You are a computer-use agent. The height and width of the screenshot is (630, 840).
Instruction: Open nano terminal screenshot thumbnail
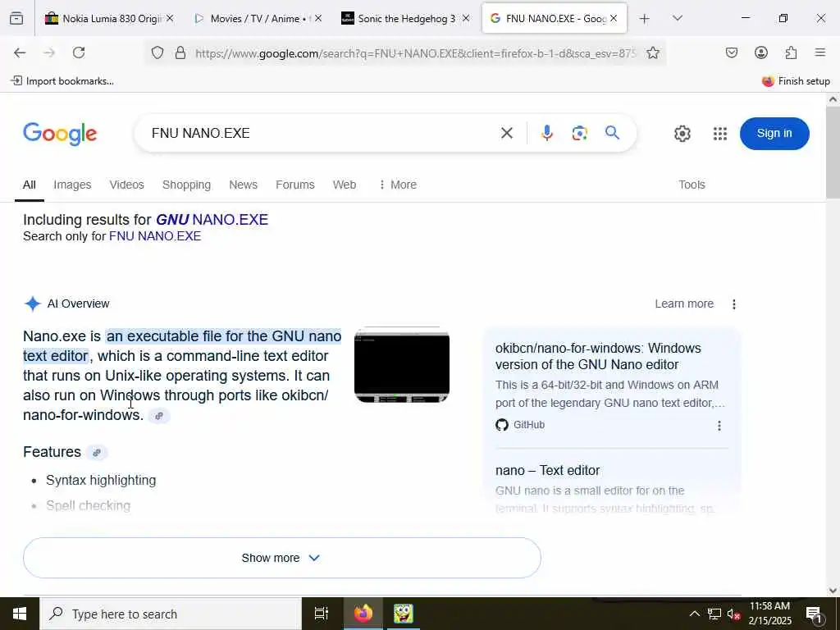point(402,364)
